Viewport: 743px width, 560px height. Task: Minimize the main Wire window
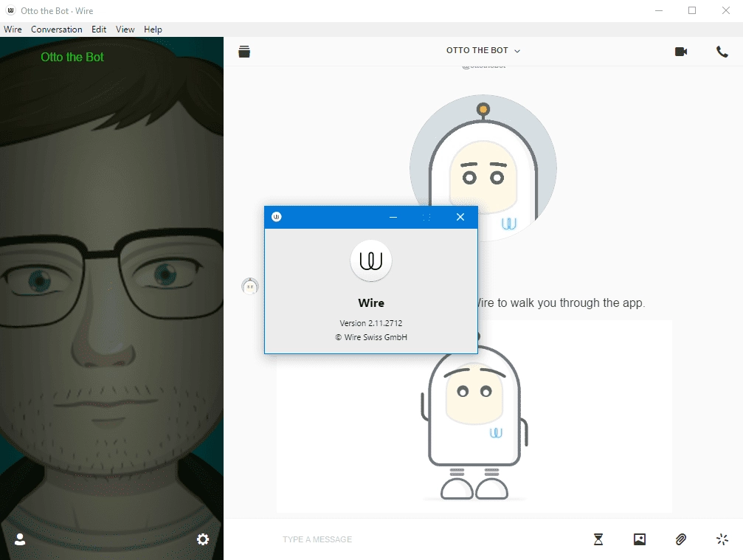659,10
